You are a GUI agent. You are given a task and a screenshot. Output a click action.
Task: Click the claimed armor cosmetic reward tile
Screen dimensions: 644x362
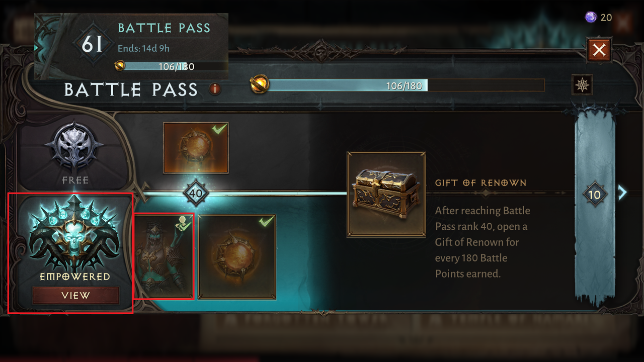pos(163,256)
